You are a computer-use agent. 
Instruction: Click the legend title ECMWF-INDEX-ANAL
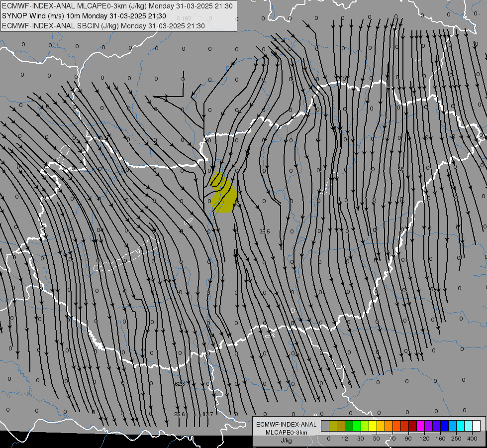[x=287, y=425]
